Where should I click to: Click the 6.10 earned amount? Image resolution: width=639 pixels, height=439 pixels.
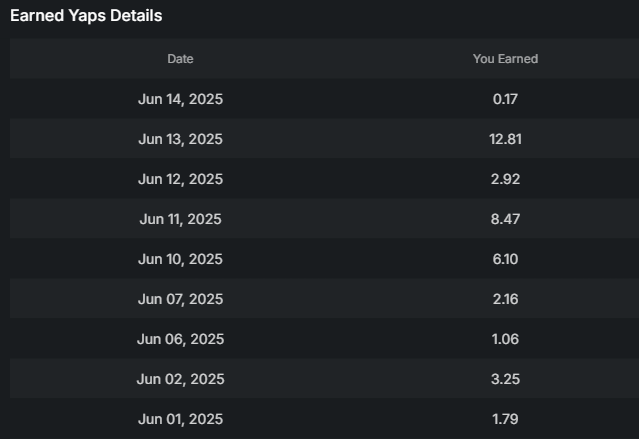[505, 259]
